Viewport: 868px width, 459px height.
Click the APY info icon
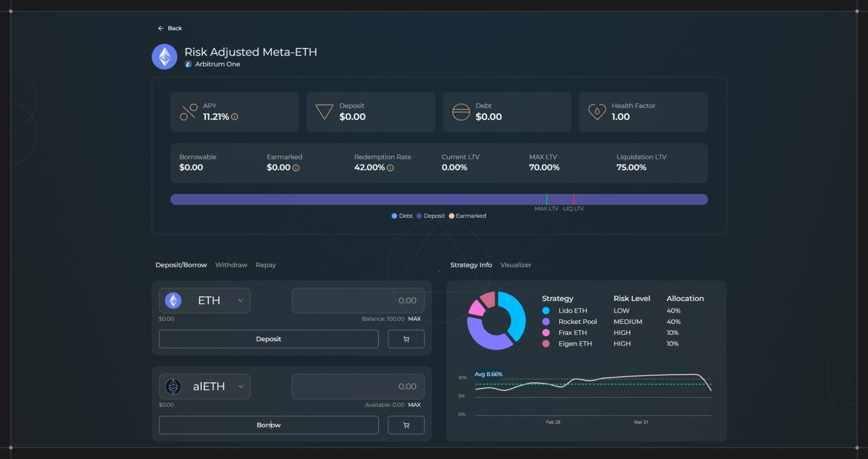[235, 117]
